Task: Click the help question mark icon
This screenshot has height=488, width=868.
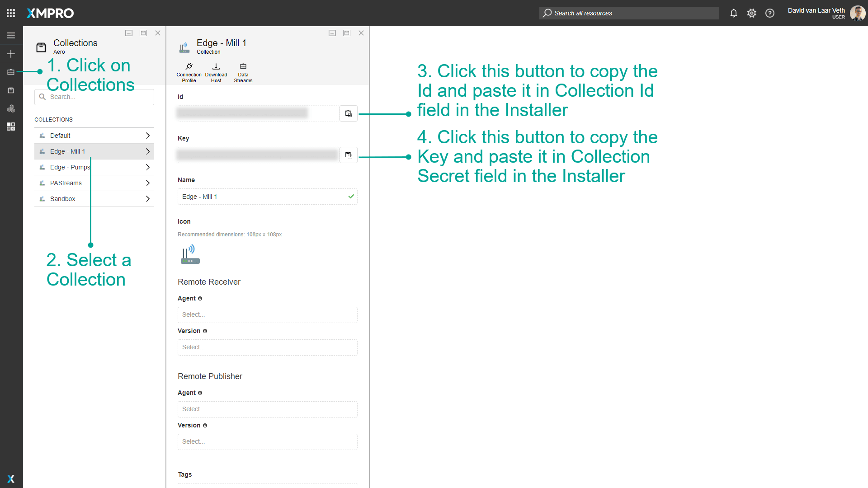Action: 770,13
